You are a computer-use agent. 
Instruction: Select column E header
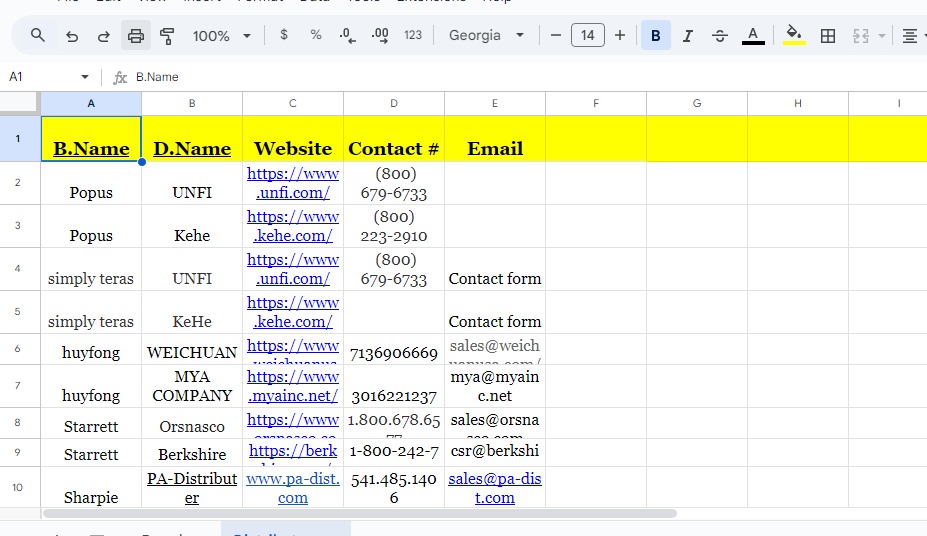tap(495, 103)
